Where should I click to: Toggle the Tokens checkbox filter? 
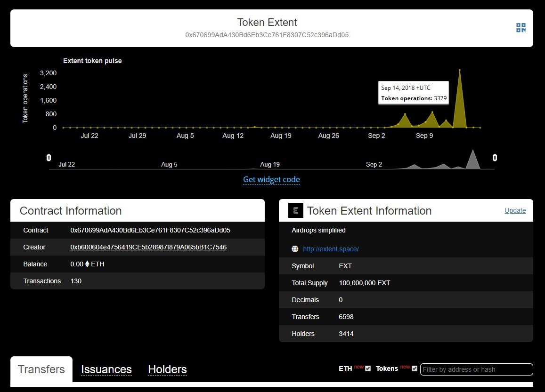(415, 369)
